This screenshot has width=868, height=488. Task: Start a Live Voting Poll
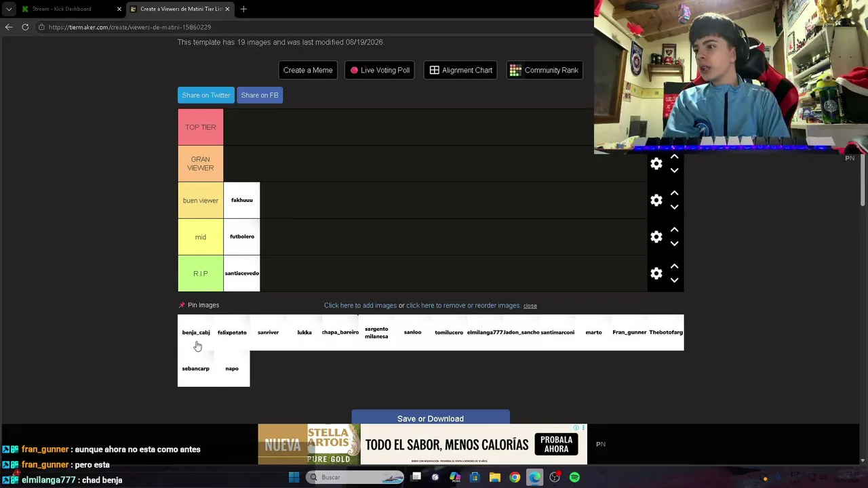(x=380, y=70)
